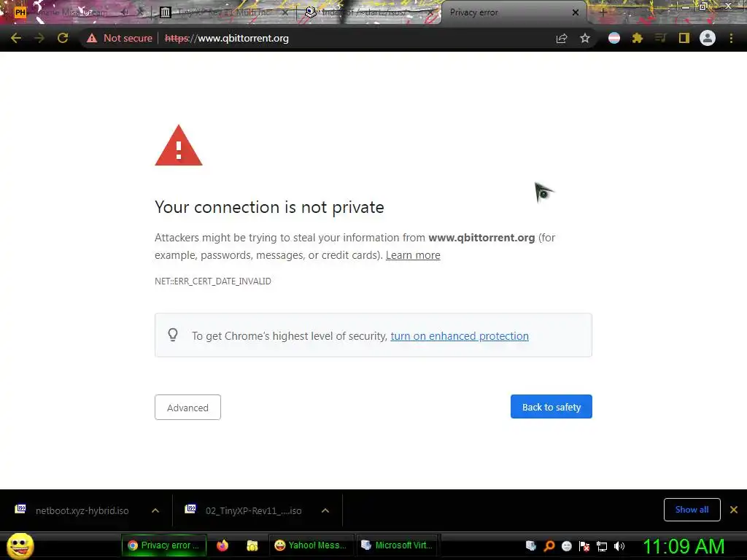Click the Back to safety button

click(551, 407)
